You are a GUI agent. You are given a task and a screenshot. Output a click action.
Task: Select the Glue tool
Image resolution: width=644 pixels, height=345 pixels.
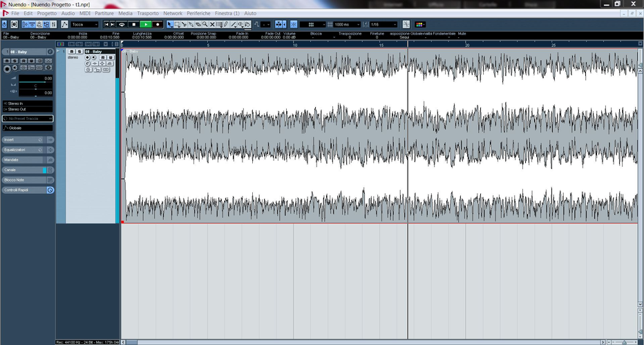[x=191, y=25]
